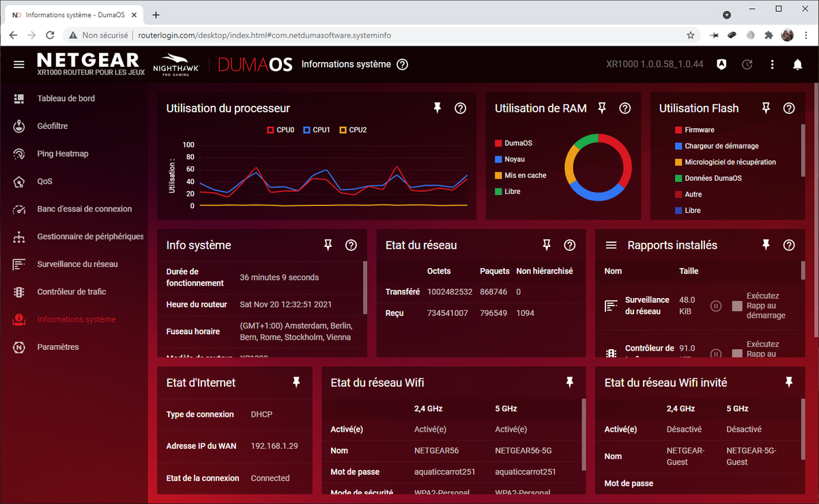The height and width of the screenshot is (504, 819).
Task: Toggle DumaOS segment in RAM legend
Action: coord(513,143)
